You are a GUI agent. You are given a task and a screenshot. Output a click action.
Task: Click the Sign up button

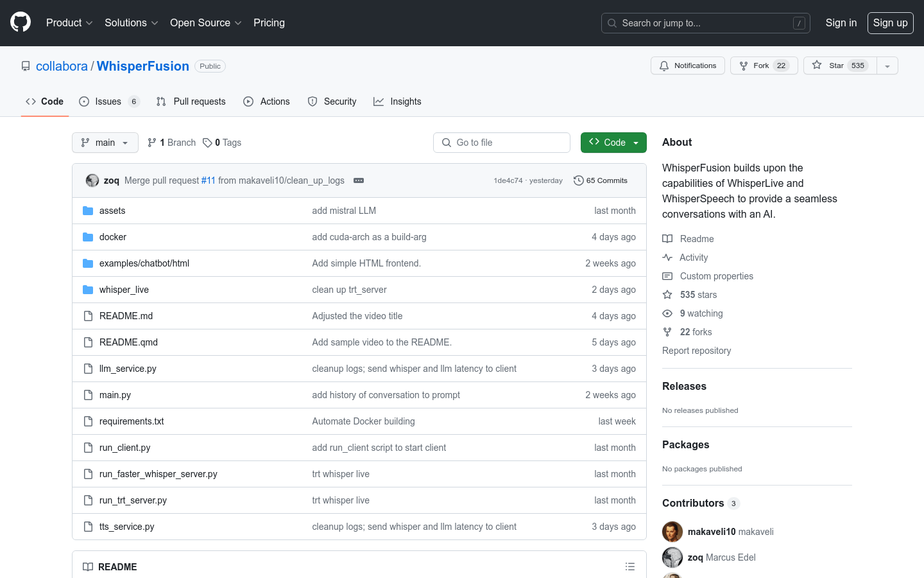(x=890, y=22)
